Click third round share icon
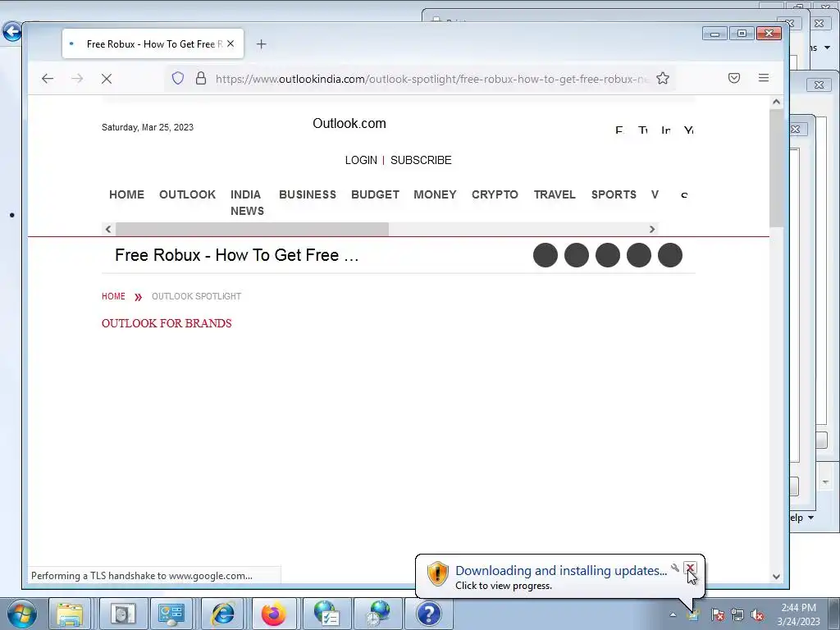Screen dimensions: 840x630 click(x=608, y=255)
